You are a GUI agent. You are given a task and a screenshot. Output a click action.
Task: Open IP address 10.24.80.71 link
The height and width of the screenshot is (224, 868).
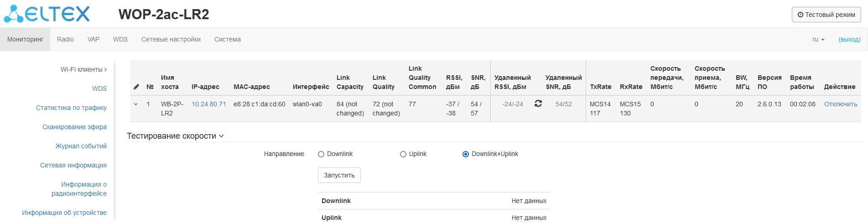(208, 104)
